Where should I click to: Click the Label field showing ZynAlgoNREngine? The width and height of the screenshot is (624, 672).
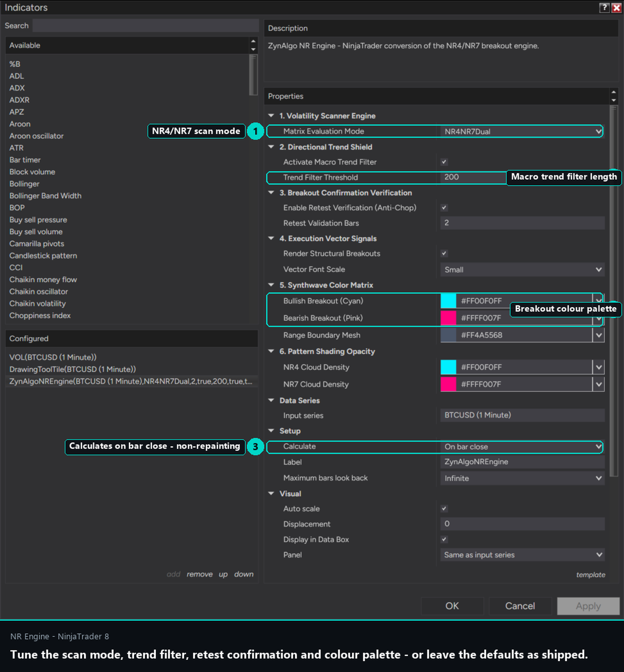tap(522, 462)
